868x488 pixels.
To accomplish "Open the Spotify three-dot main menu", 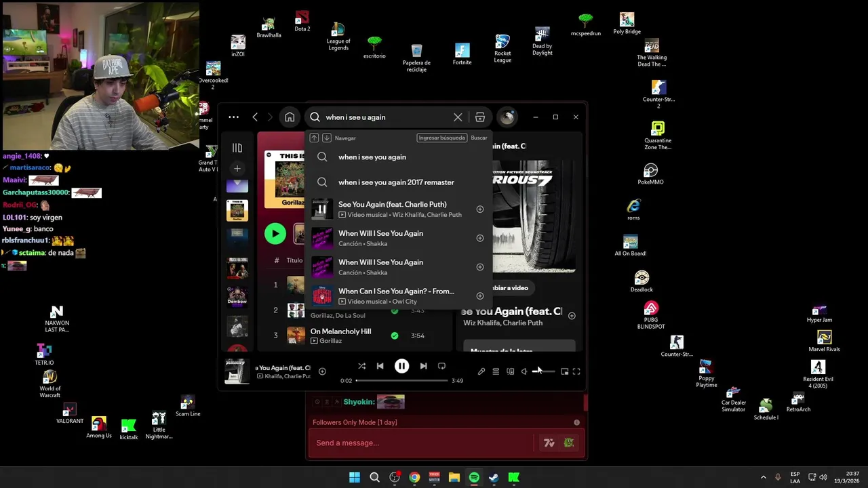I will click(x=233, y=117).
